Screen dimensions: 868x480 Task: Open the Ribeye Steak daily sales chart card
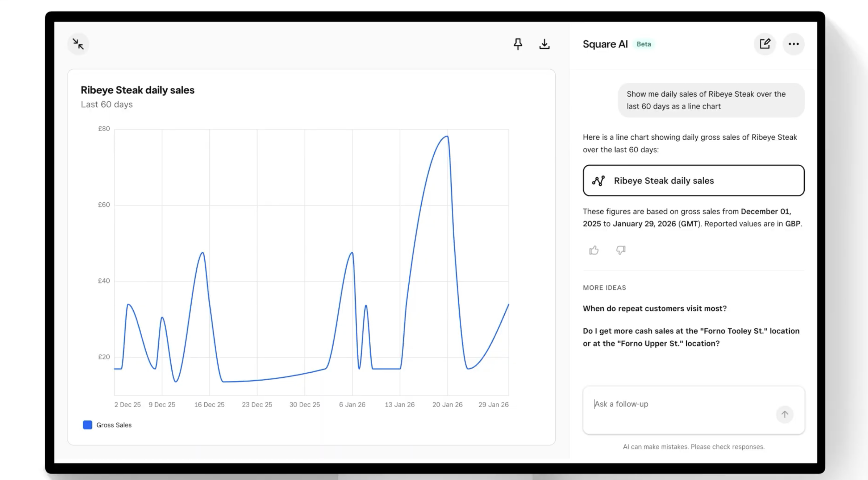[693, 181]
